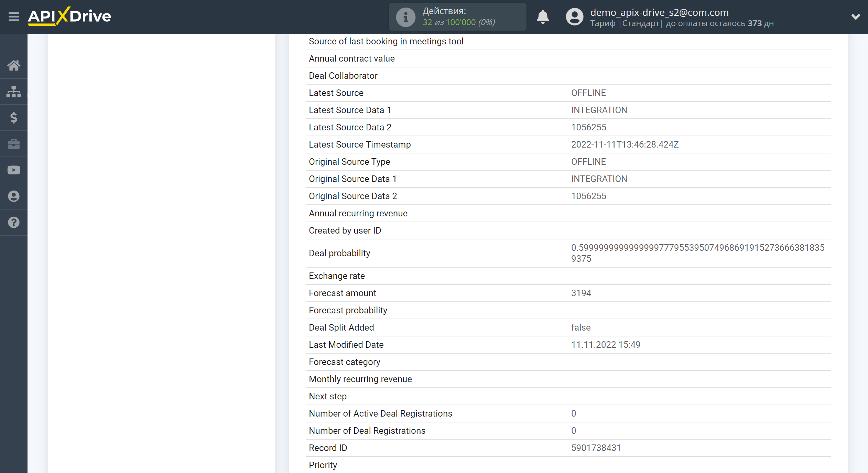Click the Annual contract value label
Viewport: 868px width, 473px height.
pyautogui.click(x=351, y=58)
